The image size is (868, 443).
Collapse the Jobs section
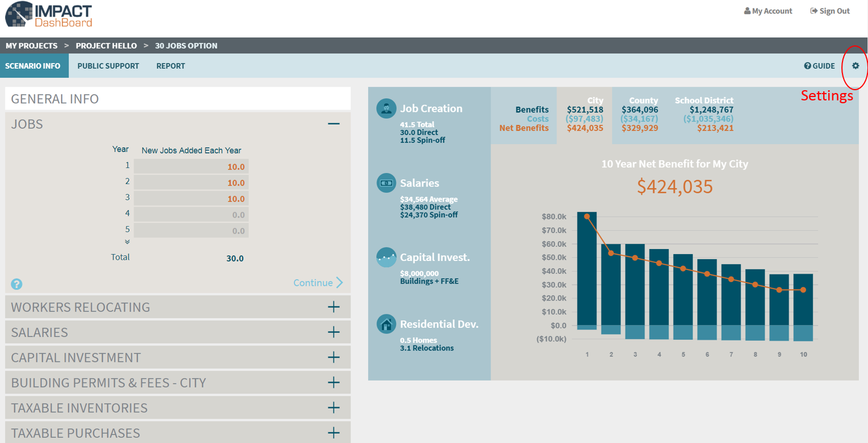[x=334, y=124]
